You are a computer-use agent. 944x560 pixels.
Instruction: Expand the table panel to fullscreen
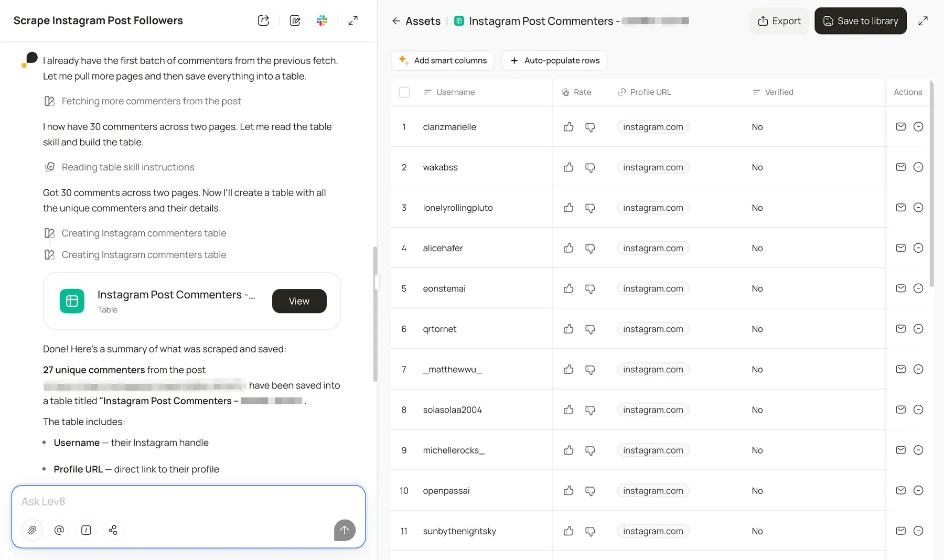923,21
